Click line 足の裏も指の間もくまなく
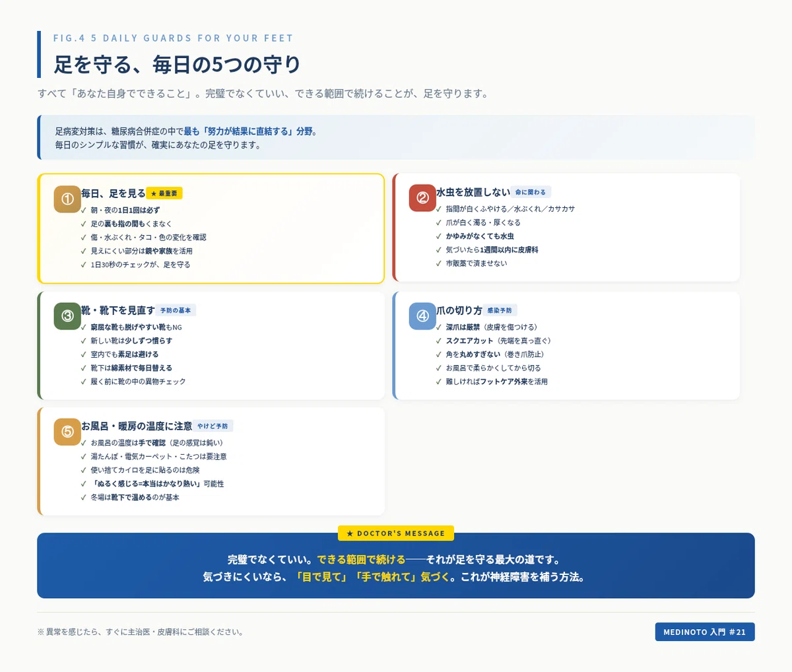The width and height of the screenshot is (792, 672). pyautogui.click(x=131, y=224)
